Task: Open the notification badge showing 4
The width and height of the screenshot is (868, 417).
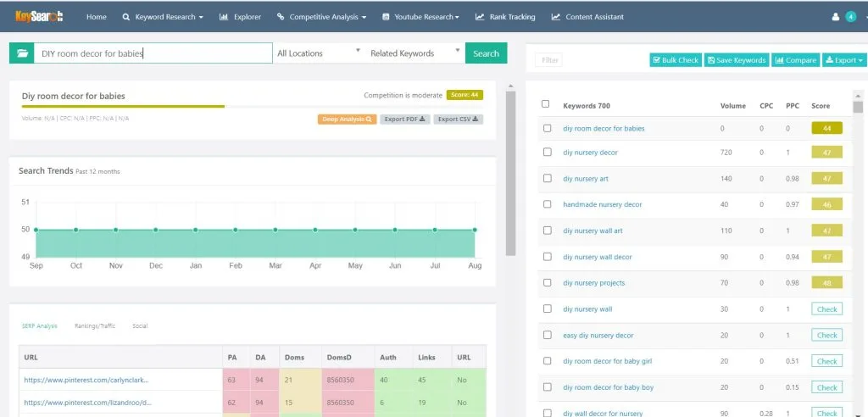Action: pos(851,17)
